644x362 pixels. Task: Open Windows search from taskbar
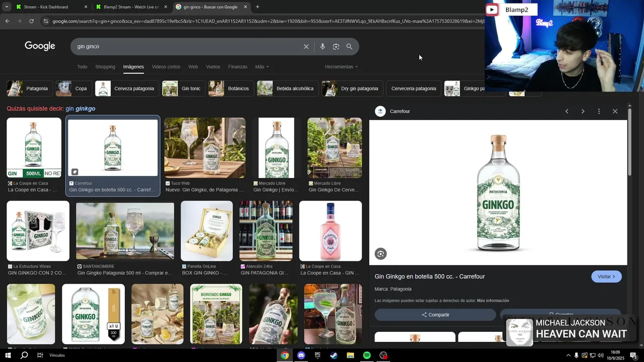(24, 355)
